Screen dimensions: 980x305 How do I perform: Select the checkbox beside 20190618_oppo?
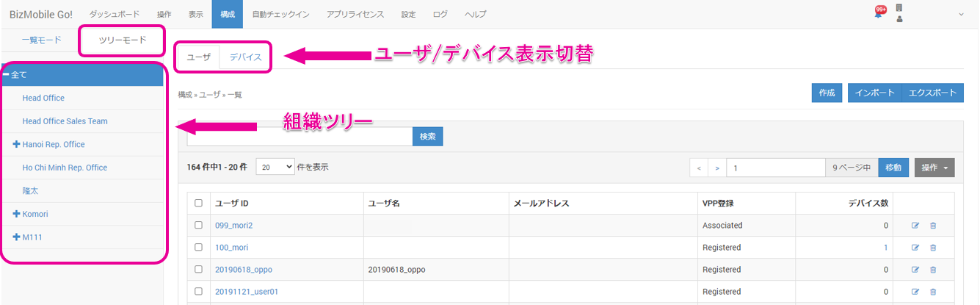coord(198,270)
